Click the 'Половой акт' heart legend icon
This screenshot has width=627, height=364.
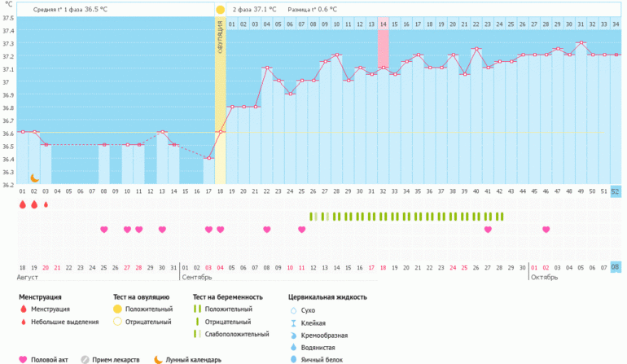23,359
